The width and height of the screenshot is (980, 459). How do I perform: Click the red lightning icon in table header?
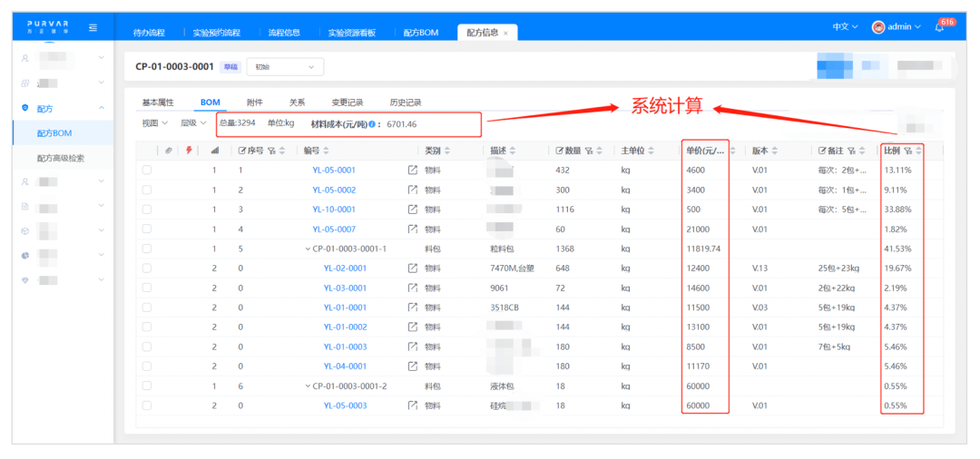click(189, 151)
